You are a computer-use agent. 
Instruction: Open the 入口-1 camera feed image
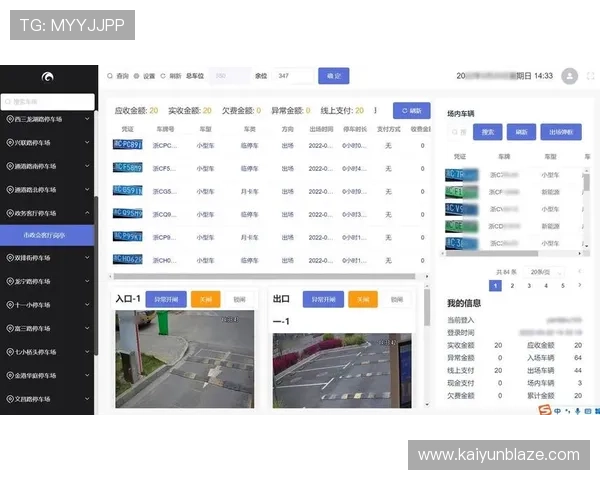click(184, 359)
